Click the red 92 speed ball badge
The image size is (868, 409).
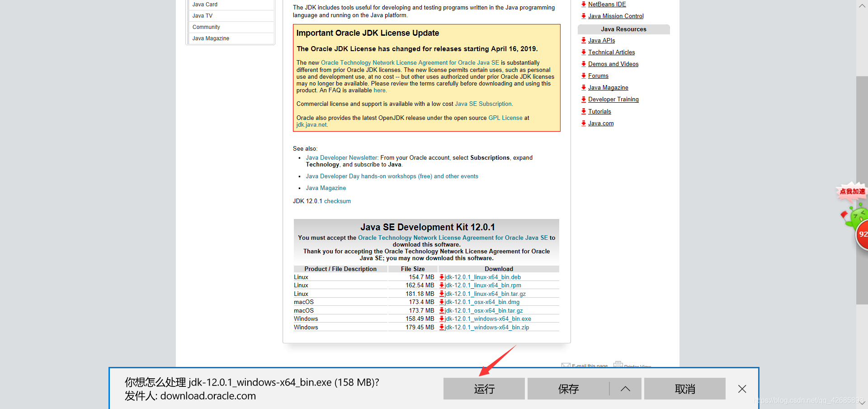[862, 234]
